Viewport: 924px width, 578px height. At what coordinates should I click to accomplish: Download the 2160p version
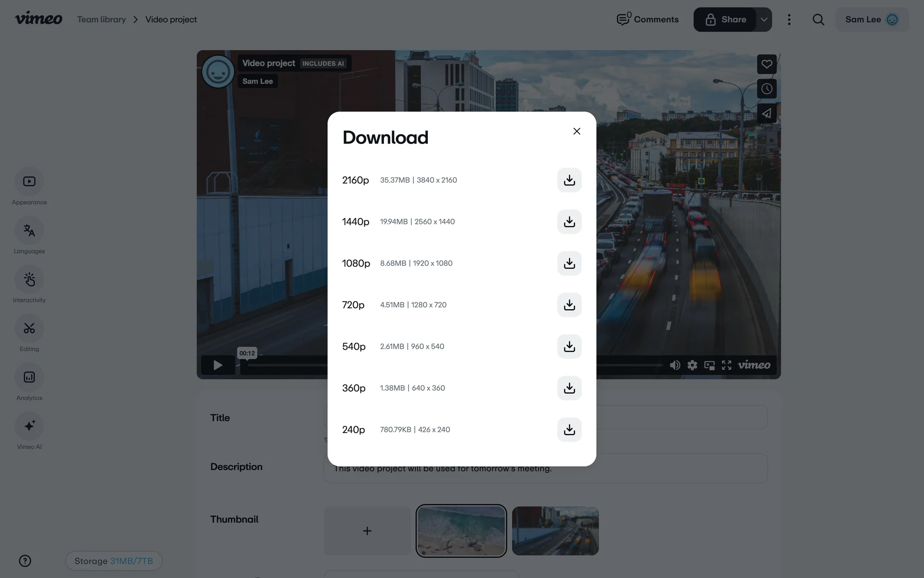pyautogui.click(x=569, y=180)
